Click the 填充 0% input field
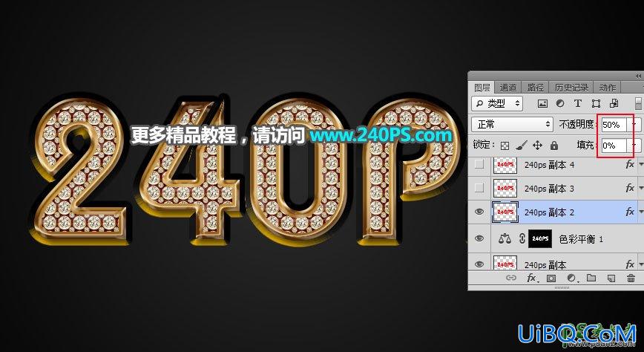The height and width of the screenshot is (352, 644). [x=614, y=145]
